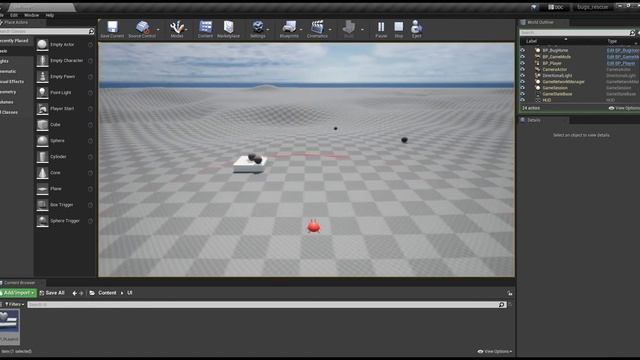Toggle visibility of HUD actor
Image resolution: width=640 pixels, height=360 pixels.
pos(522,100)
